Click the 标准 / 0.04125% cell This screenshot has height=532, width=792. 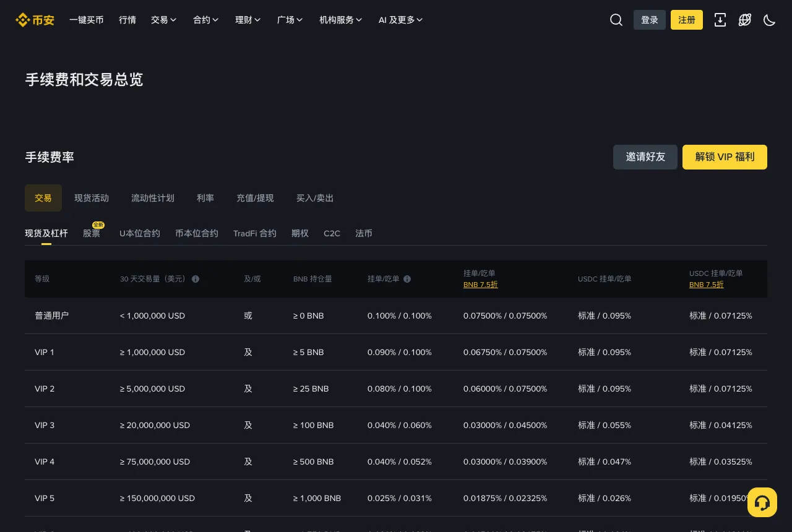721,425
